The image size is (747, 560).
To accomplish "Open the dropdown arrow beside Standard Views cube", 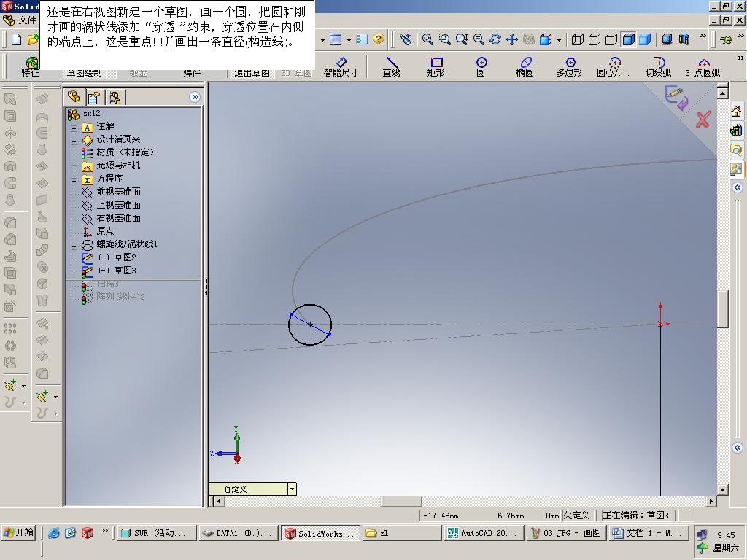I will pos(559,40).
